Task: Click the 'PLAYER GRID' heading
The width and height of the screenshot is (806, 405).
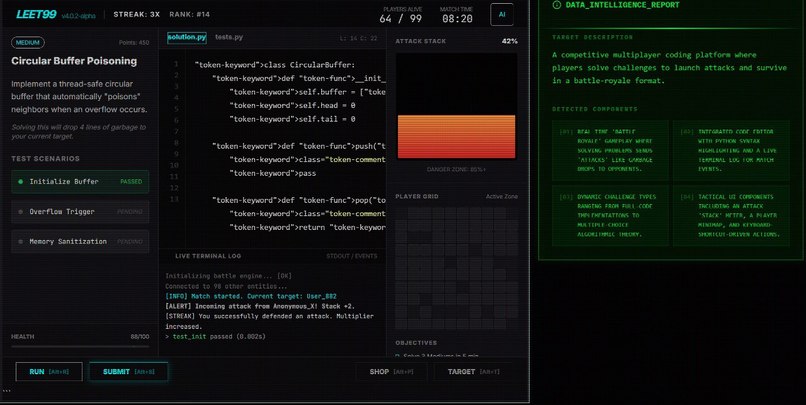Action: [417, 196]
